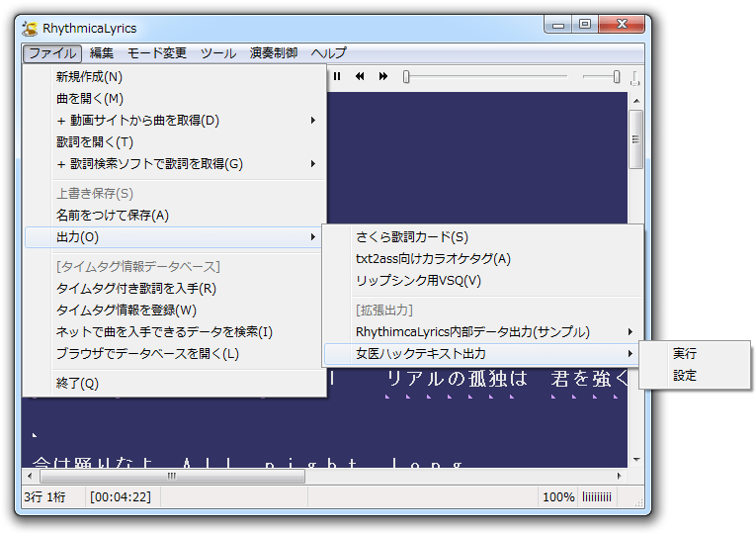
Task: Click 設定 in the submenu
Action: click(695, 376)
